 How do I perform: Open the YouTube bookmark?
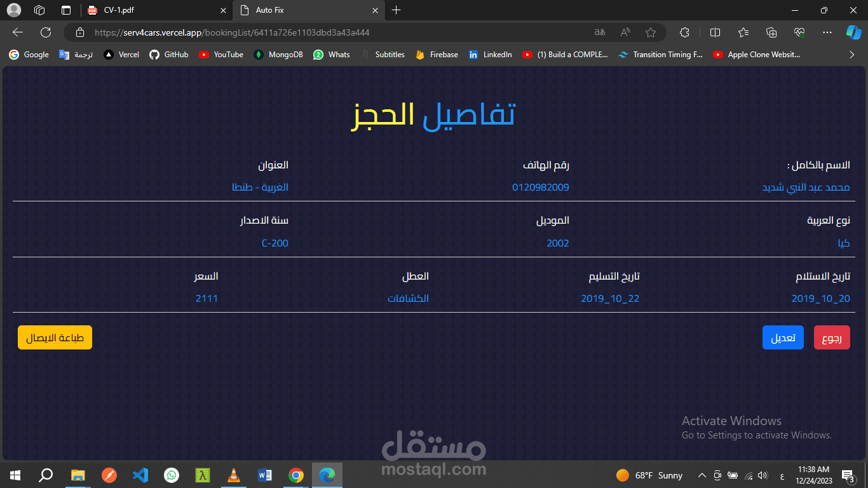[x=221, y=55]
